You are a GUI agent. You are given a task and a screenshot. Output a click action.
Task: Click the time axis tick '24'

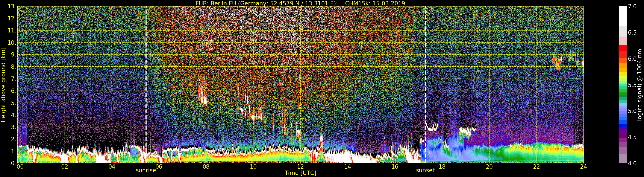pyautogui.click(x=583, y=166)
